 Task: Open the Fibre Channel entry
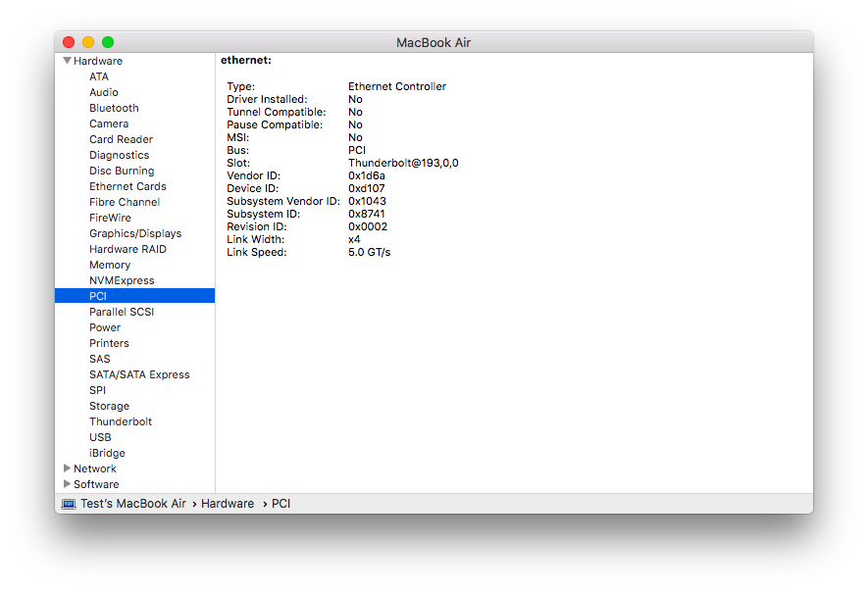point(125,202)
